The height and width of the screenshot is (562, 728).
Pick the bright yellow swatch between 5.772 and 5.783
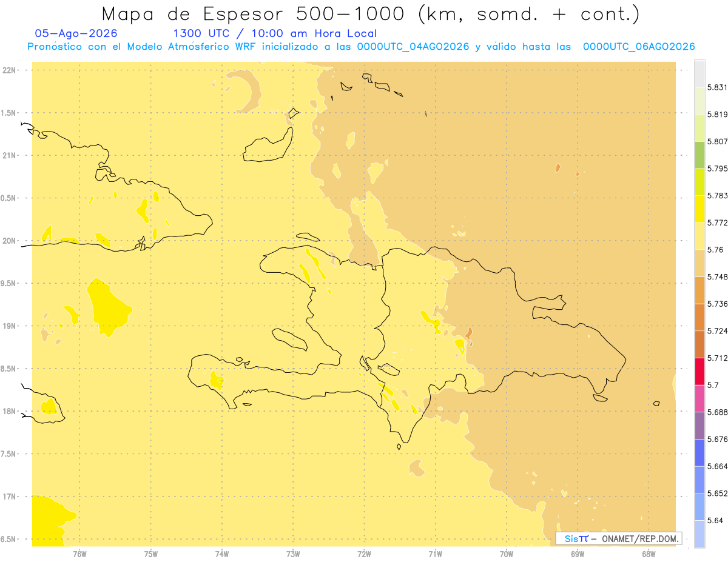[x=699, y=209]
